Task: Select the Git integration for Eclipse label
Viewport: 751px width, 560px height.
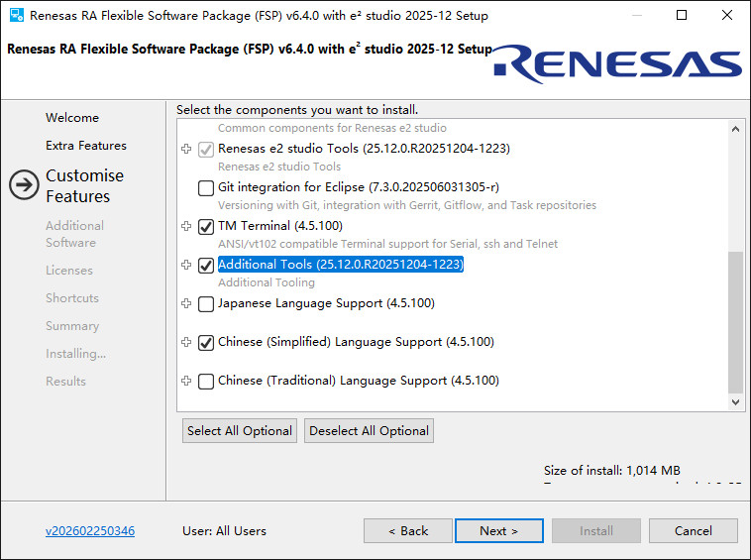Action: (x=359, y=187)
